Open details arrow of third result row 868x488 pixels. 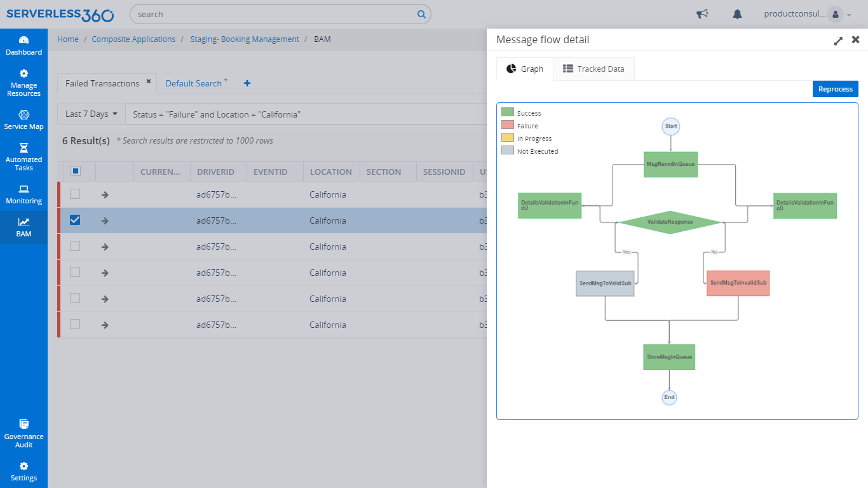(x=105, y=247)
